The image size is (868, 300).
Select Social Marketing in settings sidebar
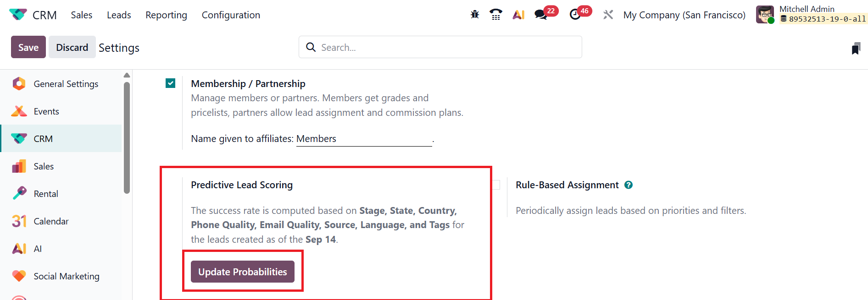(x=66, y=276)
